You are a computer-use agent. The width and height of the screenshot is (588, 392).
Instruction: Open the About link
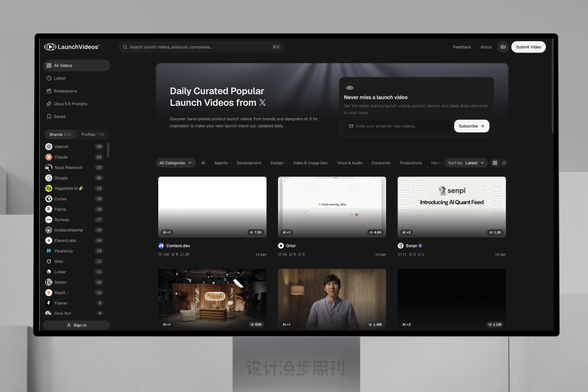pos(486,47)
